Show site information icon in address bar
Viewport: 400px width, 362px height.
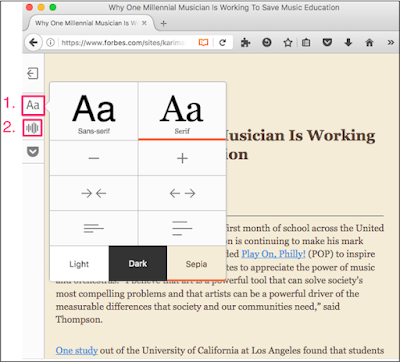pos(50,43)
